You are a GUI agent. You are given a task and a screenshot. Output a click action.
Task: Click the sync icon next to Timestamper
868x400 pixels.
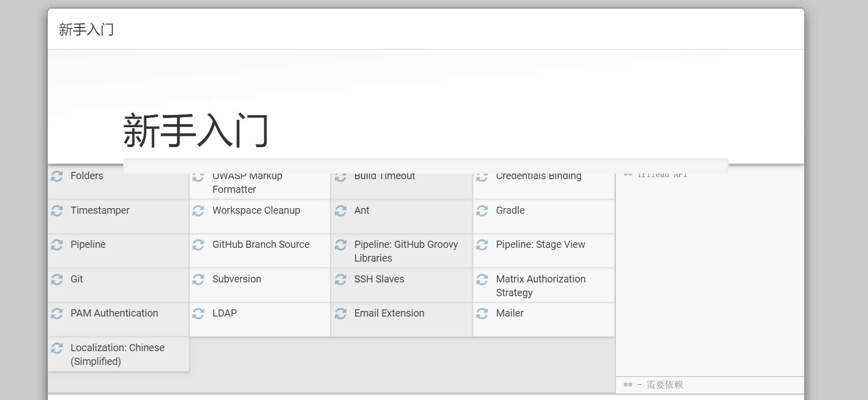[x=57, y=211]
